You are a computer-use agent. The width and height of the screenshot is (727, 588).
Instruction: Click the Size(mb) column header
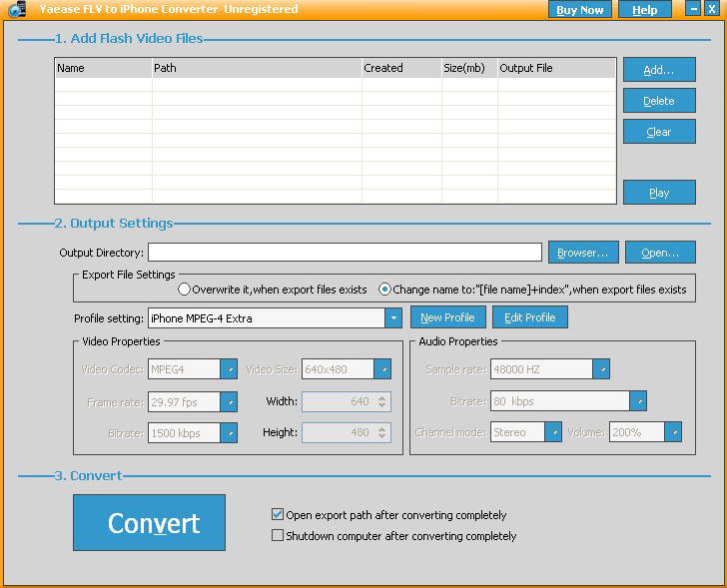click(469, 68)
